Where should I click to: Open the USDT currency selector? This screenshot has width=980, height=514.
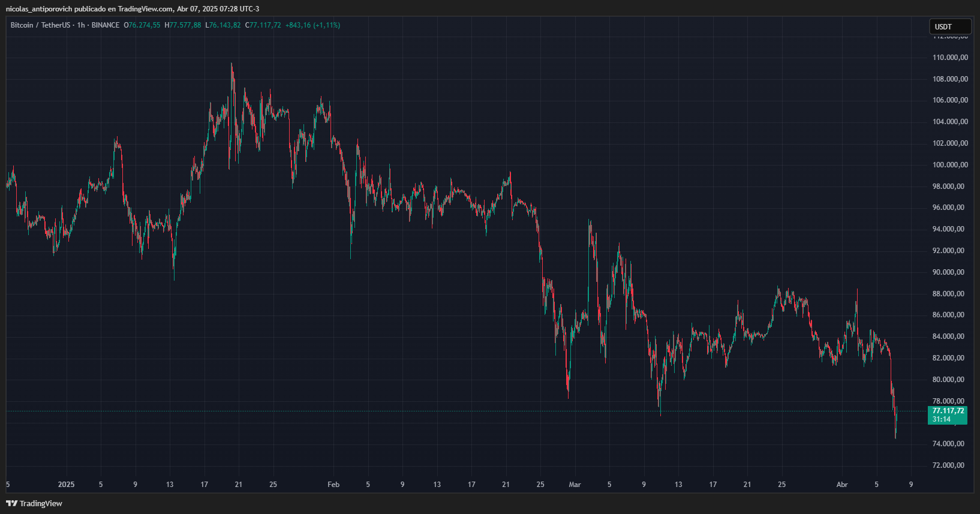click(950, 26)
